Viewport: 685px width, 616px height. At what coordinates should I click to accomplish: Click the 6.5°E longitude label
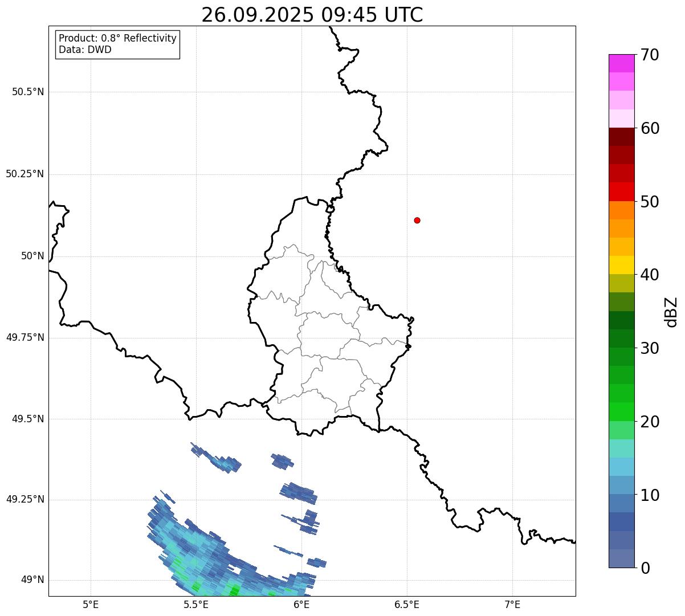[x=407, y=604]
